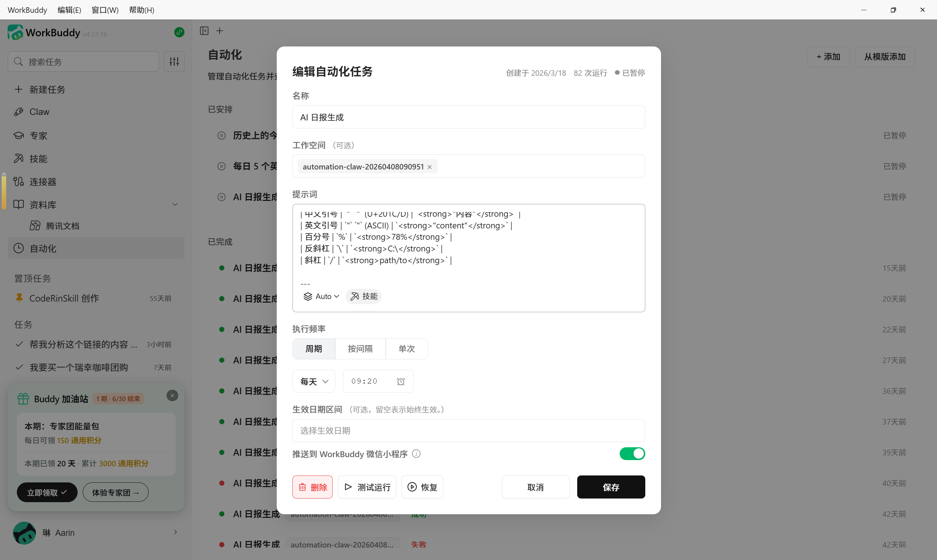Click the 恢复 resume button

click(x=422, y=487)
